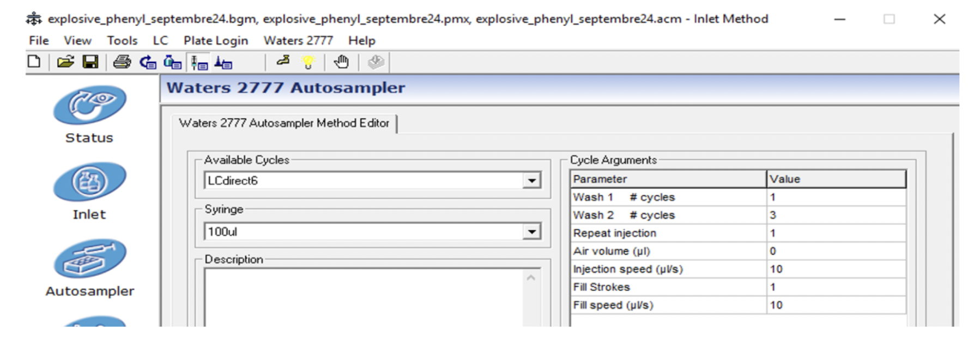This screenshot has height=358, width=980.
Task: Open the Waters 2777 menu
Action: point(298,40)
